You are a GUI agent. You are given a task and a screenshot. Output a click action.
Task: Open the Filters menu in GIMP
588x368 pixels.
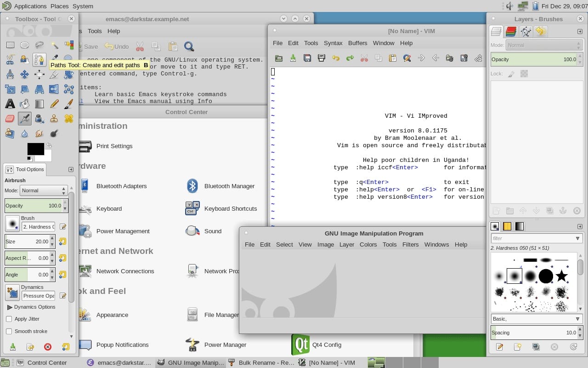point(410,244)
